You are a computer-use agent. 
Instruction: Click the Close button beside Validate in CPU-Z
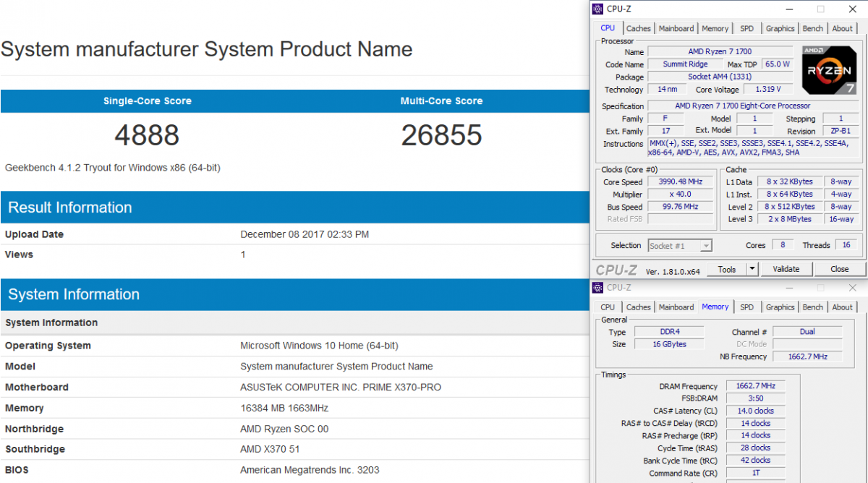coord(840,269)
